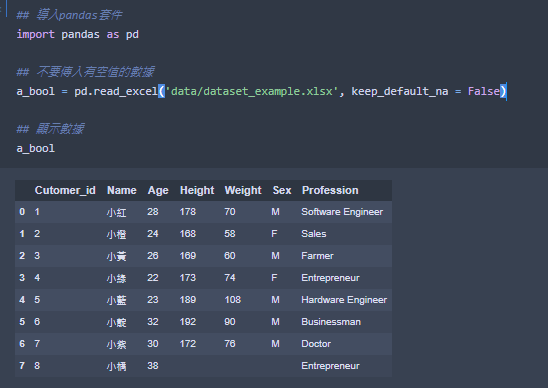This screenshot has height=388, width=548.
Task: Select the Farmer profession cell
Action: coord(317,256)
